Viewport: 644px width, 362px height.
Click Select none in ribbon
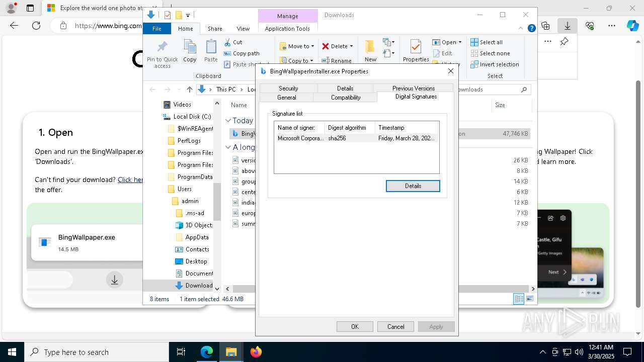click(490, 53)
